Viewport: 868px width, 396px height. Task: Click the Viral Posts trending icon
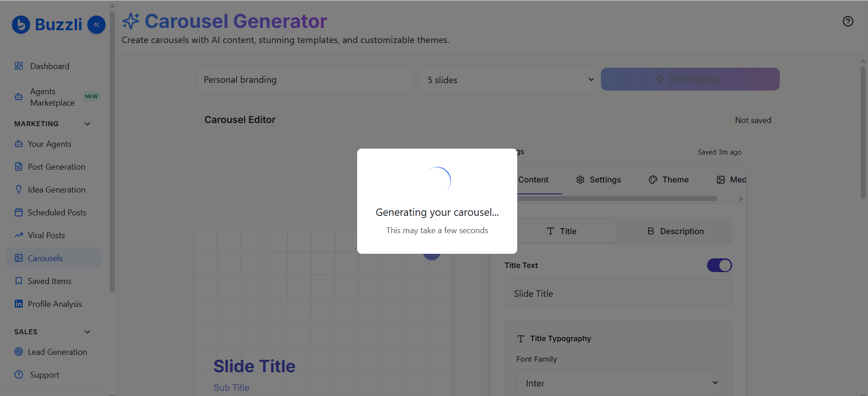click(x=19, y=235)
